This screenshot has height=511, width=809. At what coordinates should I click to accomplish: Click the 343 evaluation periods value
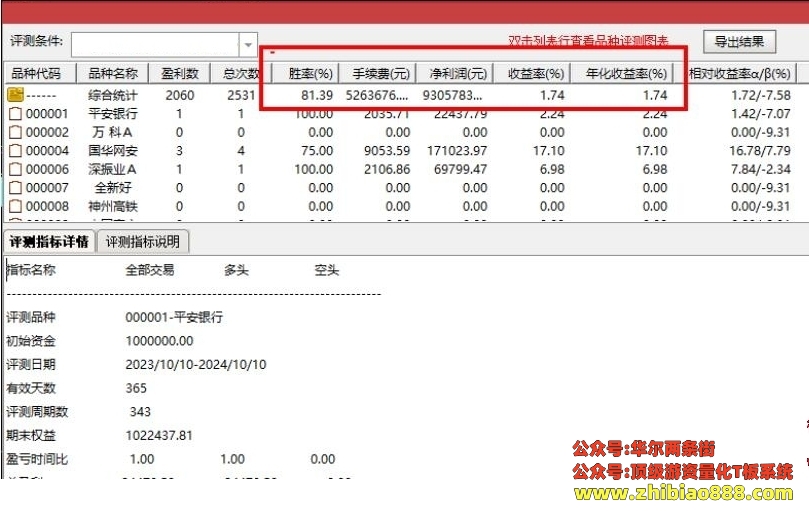point(140,412)
